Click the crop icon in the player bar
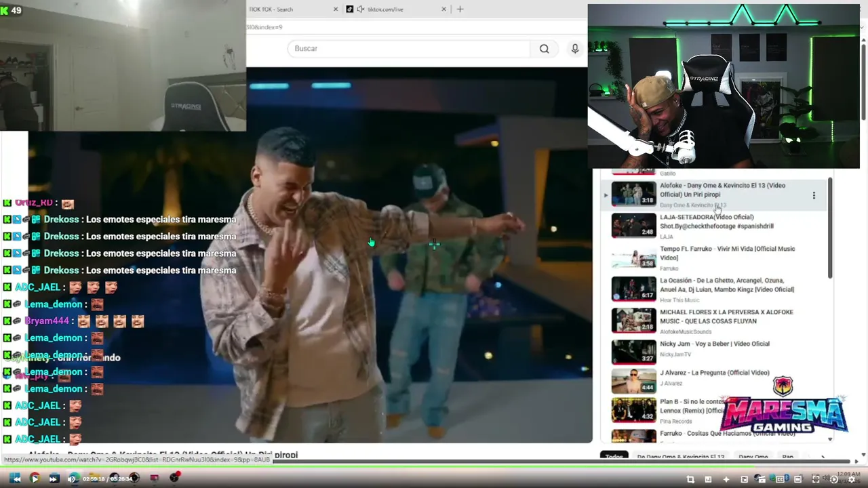 (x=690, y=479)
